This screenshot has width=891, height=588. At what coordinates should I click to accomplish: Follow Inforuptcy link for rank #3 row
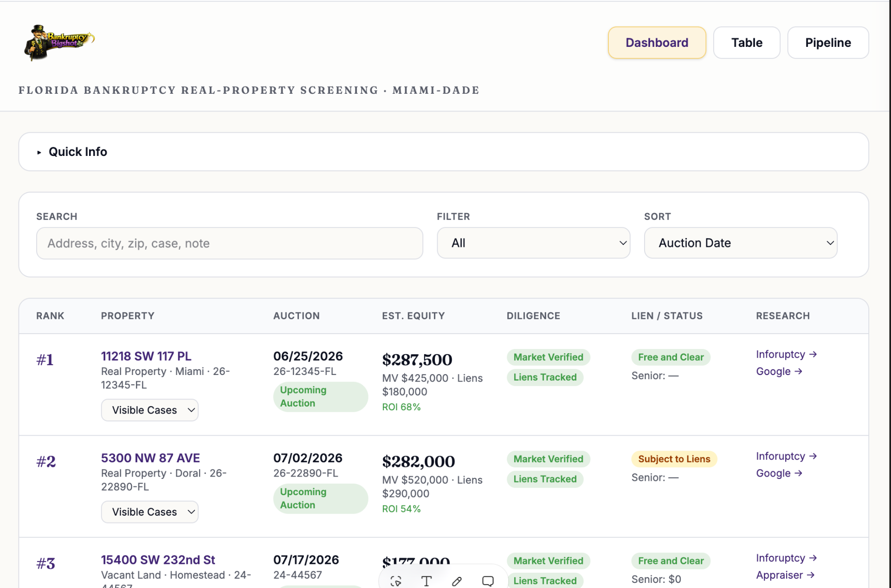coord(787,558)
